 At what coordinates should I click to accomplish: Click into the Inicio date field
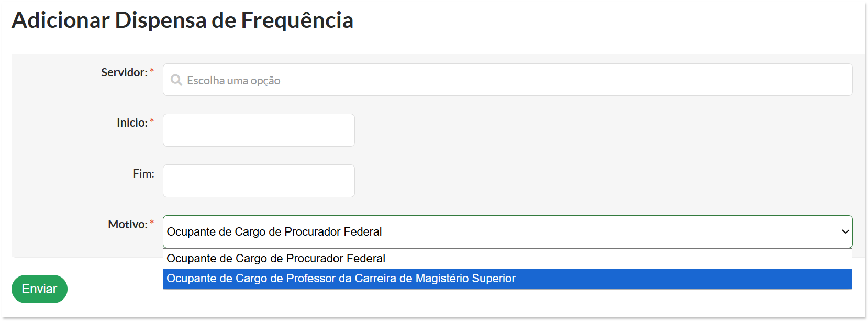(259, 130)
